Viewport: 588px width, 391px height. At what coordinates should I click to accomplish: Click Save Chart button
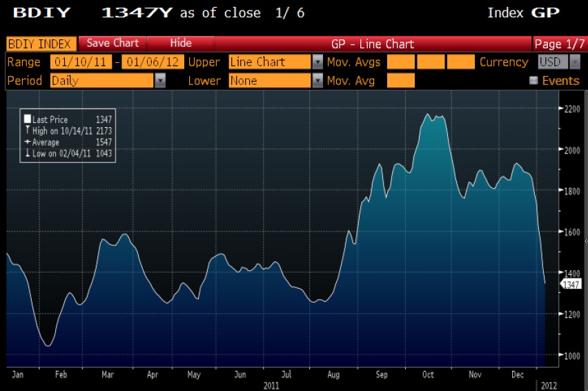112,44
